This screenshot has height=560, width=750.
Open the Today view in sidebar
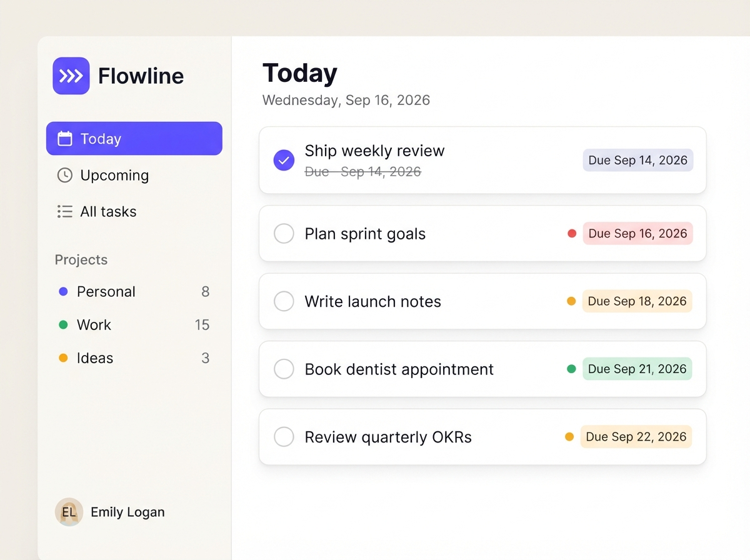134,138
